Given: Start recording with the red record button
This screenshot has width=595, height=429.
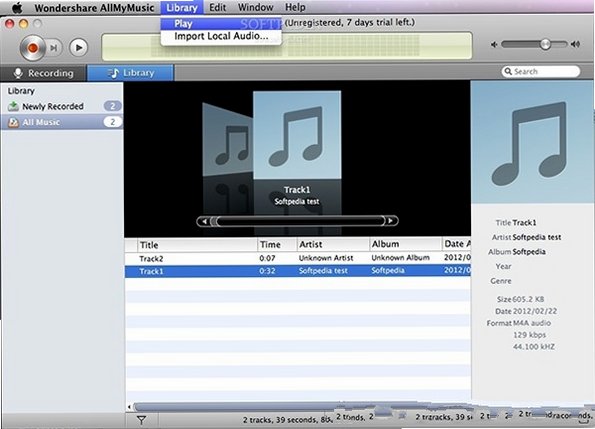Looking at the screenshot, I should (32, 48).
